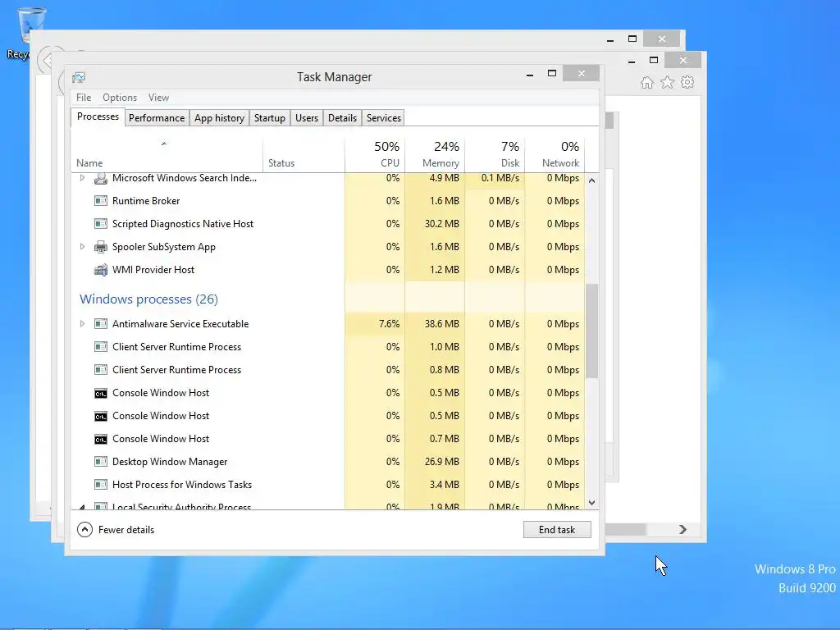Sort by the CPU column header
The width and height of the screenshot is (840, 630).
[x=375, y=155]
